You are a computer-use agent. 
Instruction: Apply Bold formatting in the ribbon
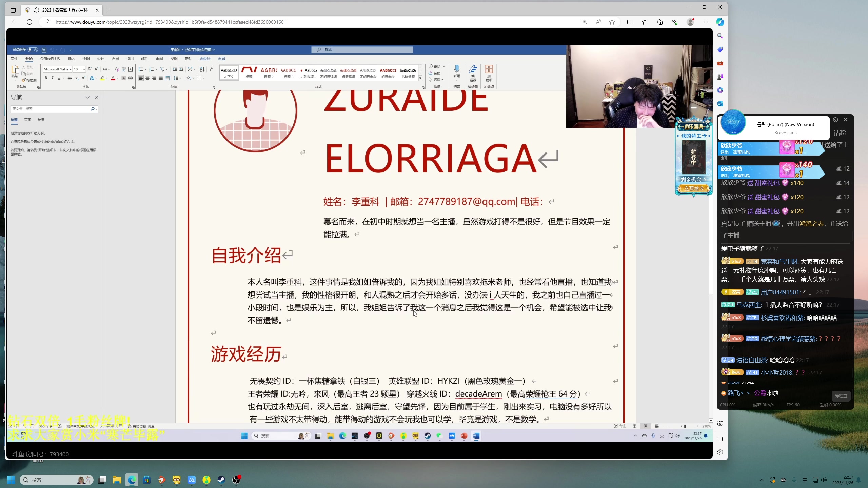click(x=46, y=78)
